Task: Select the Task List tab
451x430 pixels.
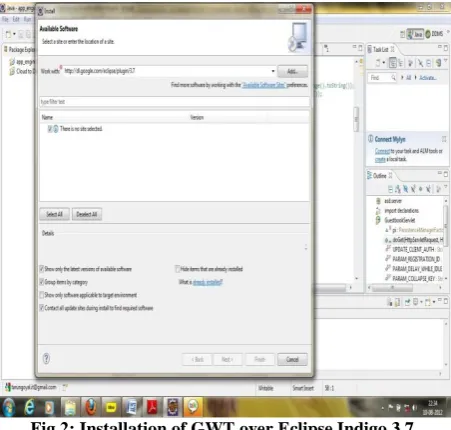Action: 381,49
